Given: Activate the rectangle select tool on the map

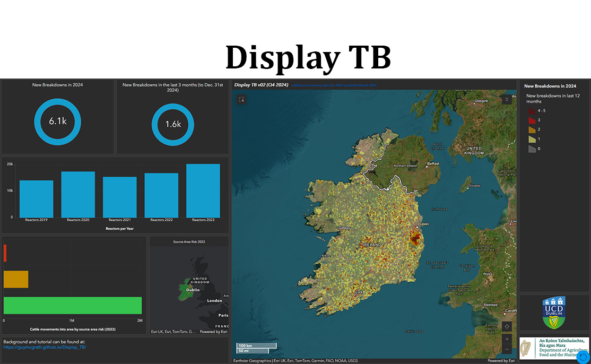Looking at the screenshot, I should [x=241, y=99].
